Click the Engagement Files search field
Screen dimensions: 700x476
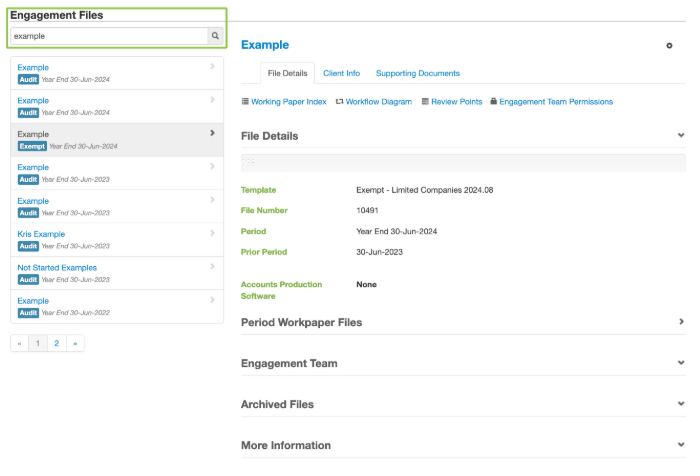108,36
